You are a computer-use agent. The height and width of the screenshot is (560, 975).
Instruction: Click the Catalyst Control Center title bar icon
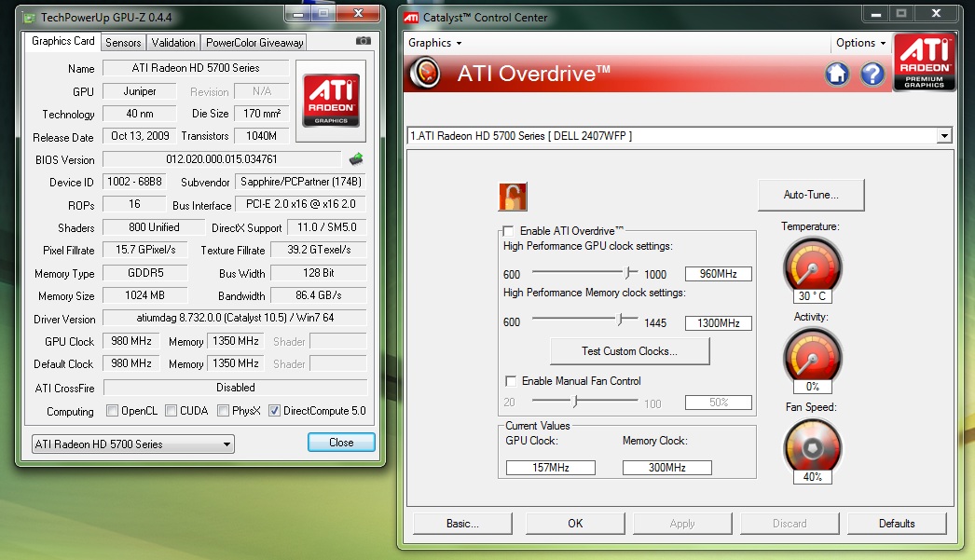tap(411, 18)
